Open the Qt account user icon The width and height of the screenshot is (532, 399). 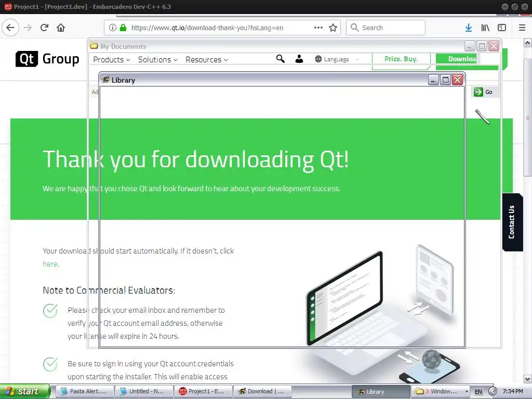point(299,59)
